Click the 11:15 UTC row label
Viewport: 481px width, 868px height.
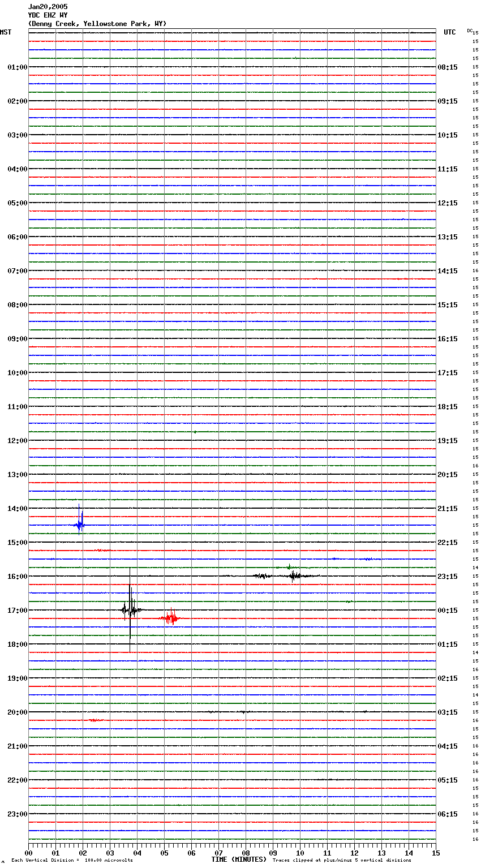tap(448, 169)
